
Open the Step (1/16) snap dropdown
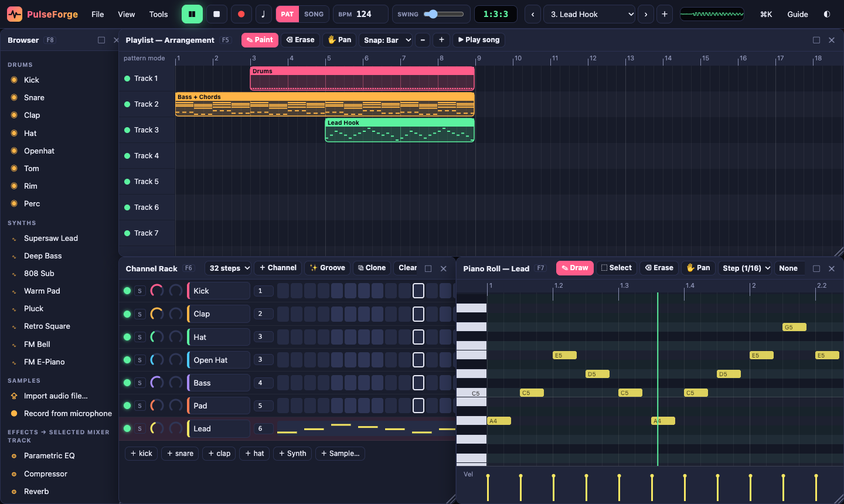tap(746, 268)
